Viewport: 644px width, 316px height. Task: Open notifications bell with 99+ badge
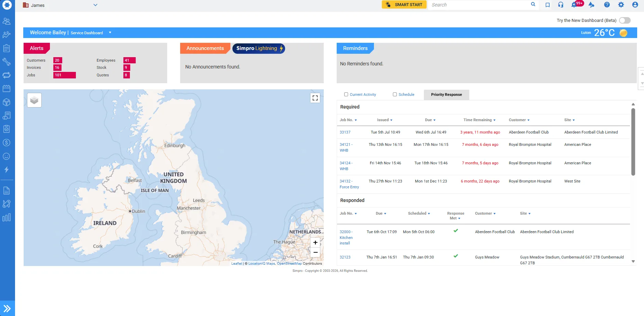click(575, 5)
